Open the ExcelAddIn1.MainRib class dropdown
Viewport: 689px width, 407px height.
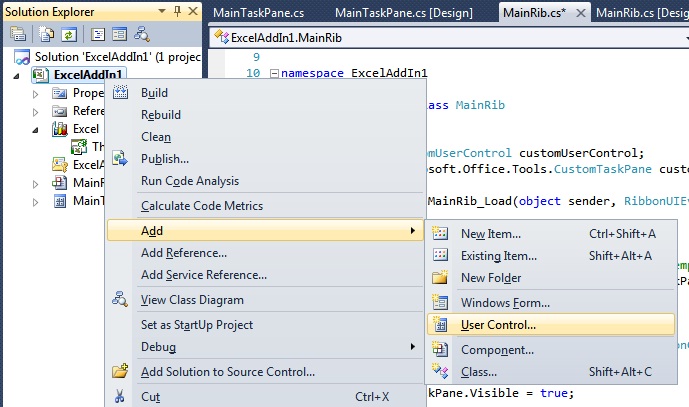(686, 38)
